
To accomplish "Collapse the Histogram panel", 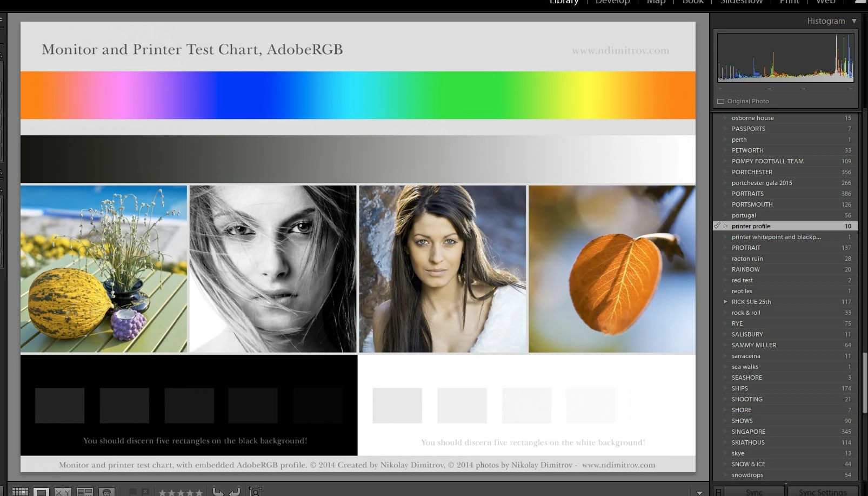I will click(854, 21).
